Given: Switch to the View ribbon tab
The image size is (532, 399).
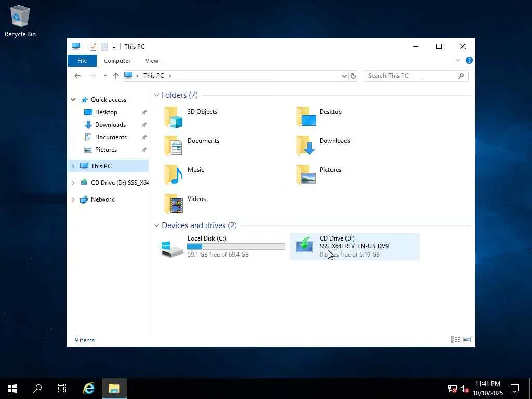Looking at the screenshot, I should [x=152, y=61].
